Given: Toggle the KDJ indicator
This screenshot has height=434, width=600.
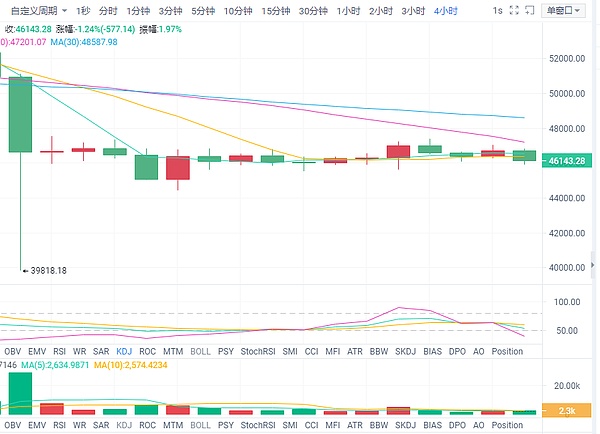Looking at the screenshot, I should (x=125, y=352).
